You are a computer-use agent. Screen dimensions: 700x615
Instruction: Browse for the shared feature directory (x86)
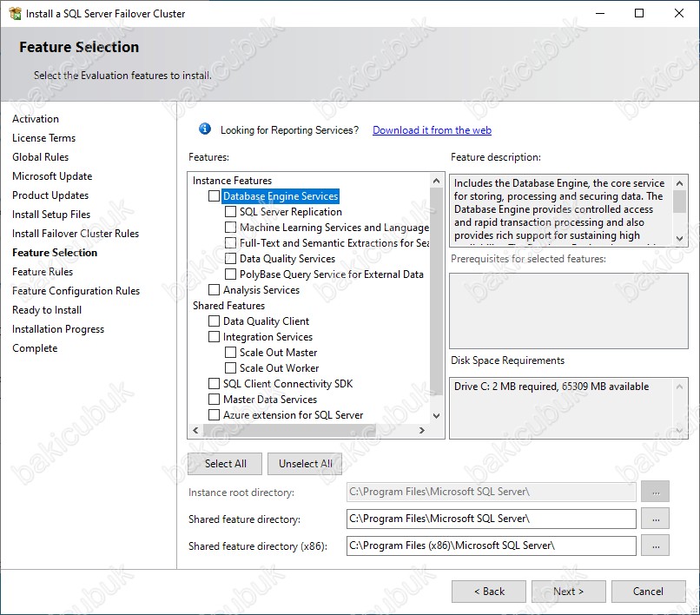tap(656, 546)
